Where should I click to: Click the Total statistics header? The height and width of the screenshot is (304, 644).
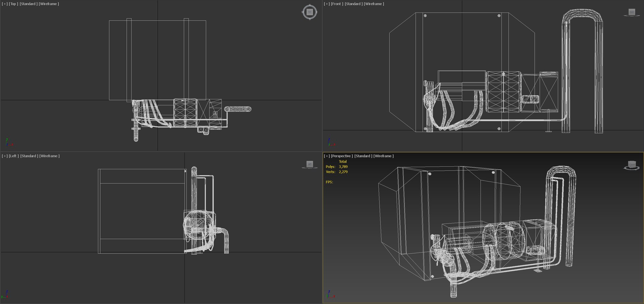[343, 162]
